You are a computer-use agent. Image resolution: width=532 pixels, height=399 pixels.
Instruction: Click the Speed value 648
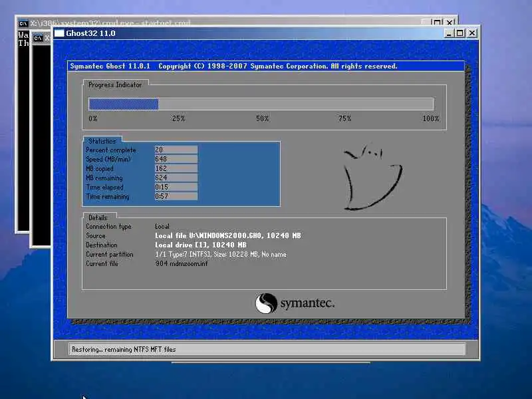pyautogui.click(x=176, y=159)
